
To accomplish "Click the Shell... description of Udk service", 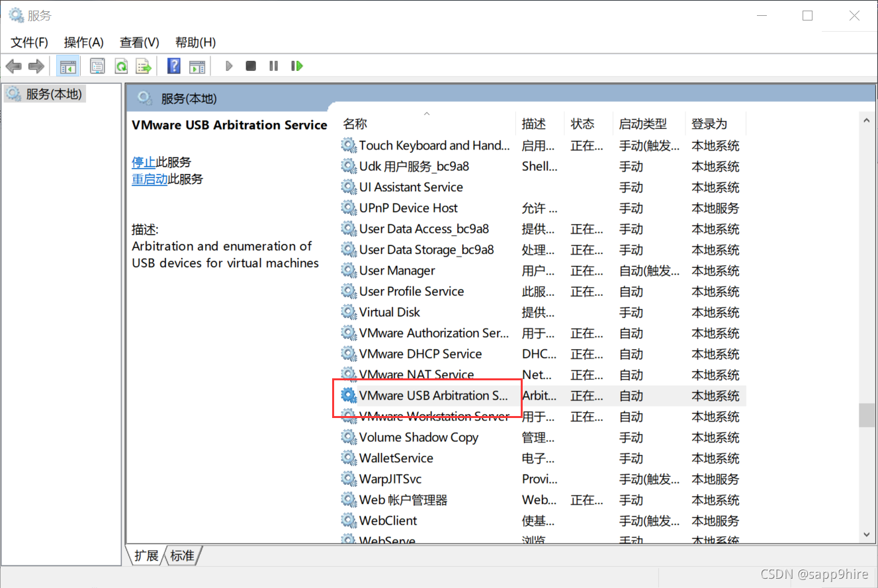I will [539, 166].
